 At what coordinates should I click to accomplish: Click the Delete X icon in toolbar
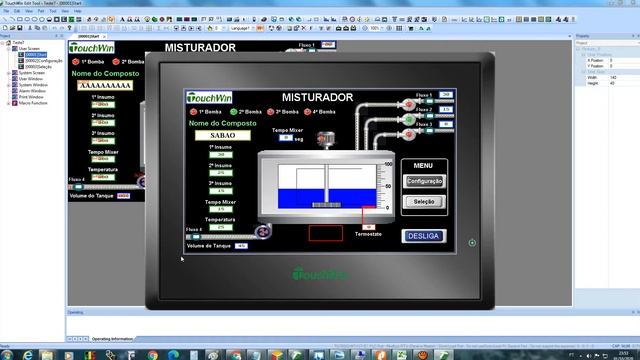click(303, 28)
